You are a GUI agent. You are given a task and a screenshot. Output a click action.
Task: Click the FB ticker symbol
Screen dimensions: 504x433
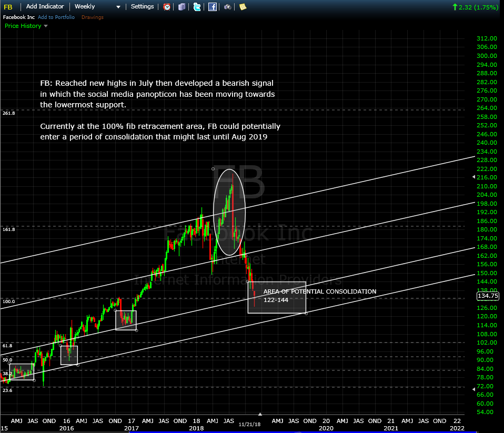(8, 7)
